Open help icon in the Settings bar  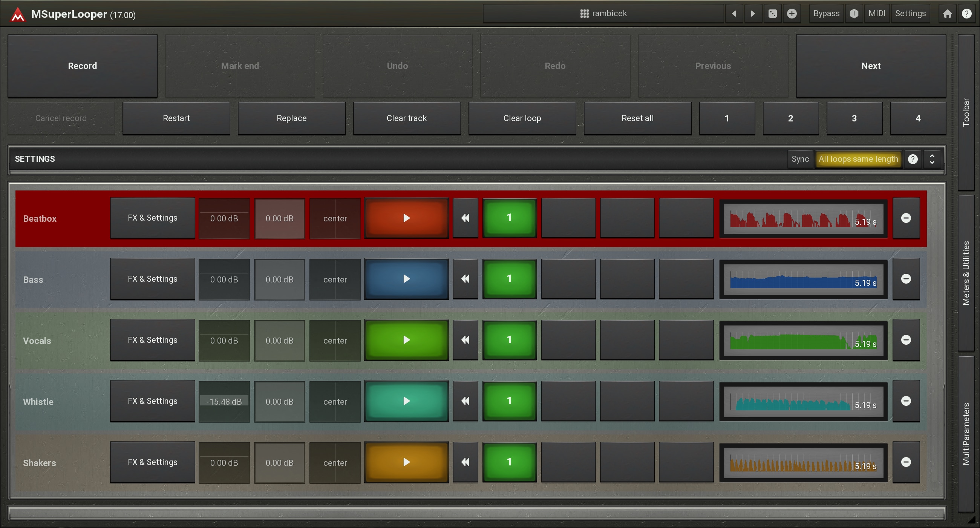click(x=913, y=159)
